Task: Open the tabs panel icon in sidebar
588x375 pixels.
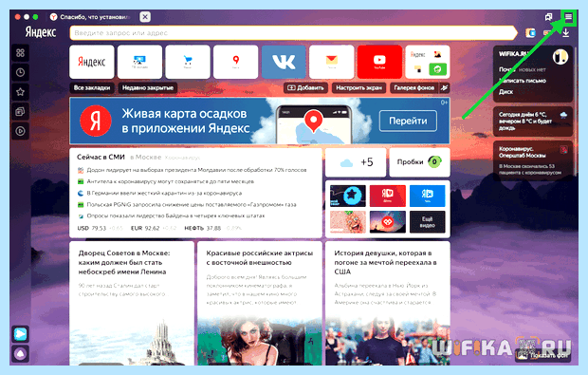Action: (x=20, y=111)
